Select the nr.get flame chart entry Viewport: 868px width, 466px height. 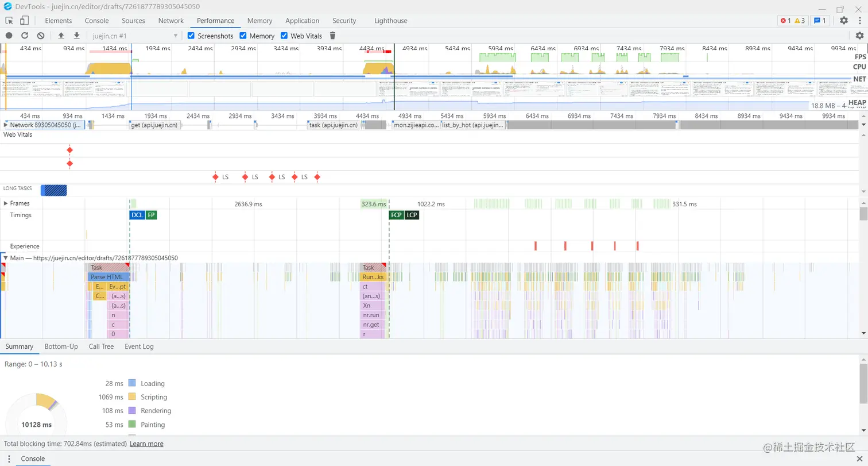point(372,325)
